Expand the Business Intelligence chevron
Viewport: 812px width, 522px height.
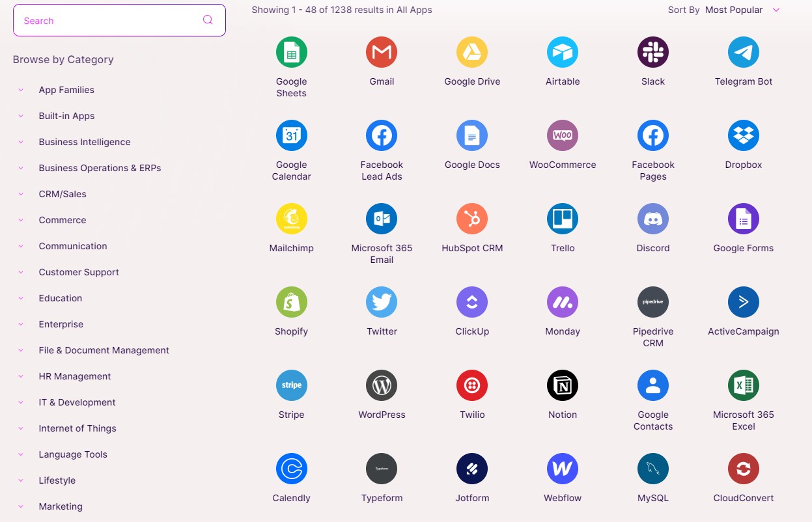tap(21, 142)
